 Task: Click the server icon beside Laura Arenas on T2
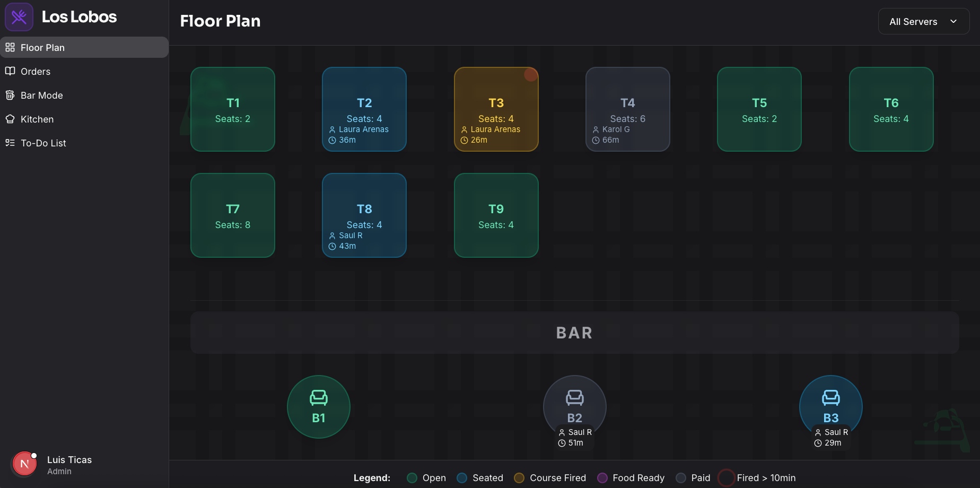point(331,129)
